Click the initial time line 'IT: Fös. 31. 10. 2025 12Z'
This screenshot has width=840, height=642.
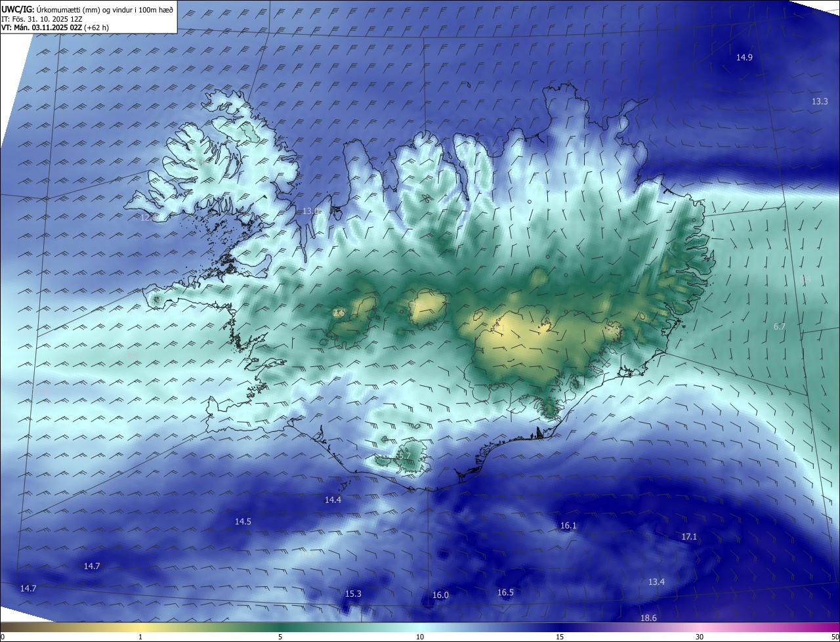43,19
